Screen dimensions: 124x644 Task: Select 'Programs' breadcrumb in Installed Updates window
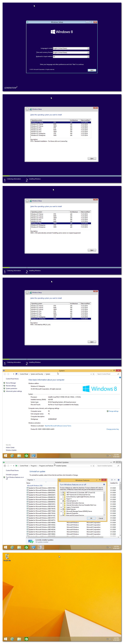(34, 466)
